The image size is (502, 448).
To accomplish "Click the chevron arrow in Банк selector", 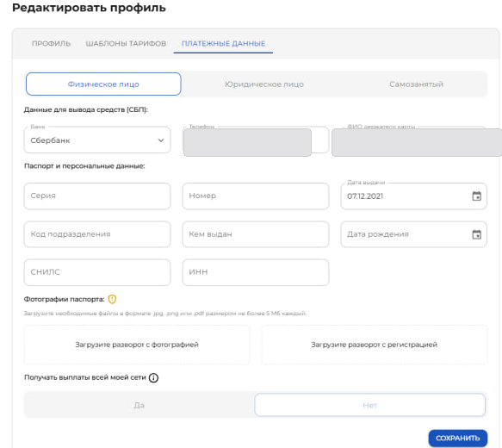I will pyautogui.click(x=161, y=140).
